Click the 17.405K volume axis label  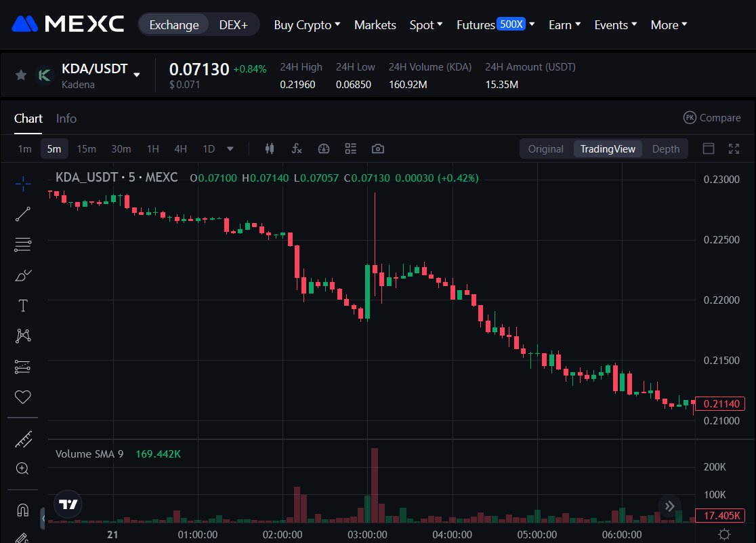(720, 515)
